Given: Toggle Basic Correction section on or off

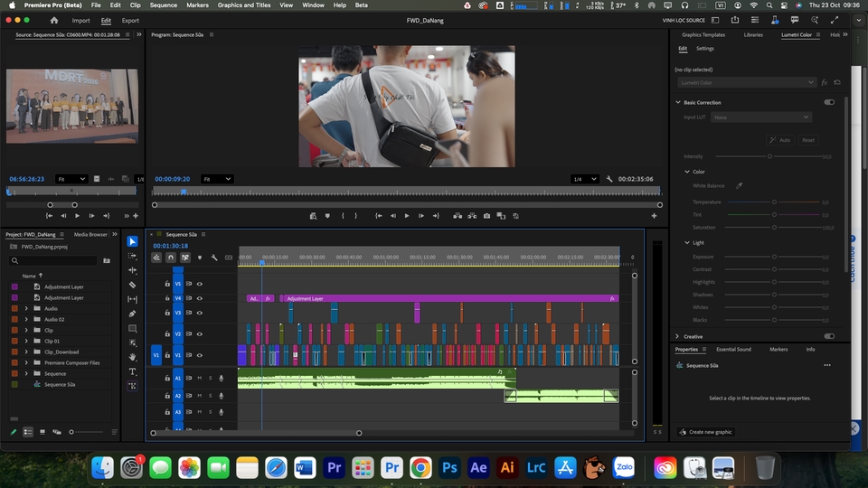Looking at the screenshot, I should point(829,102).
